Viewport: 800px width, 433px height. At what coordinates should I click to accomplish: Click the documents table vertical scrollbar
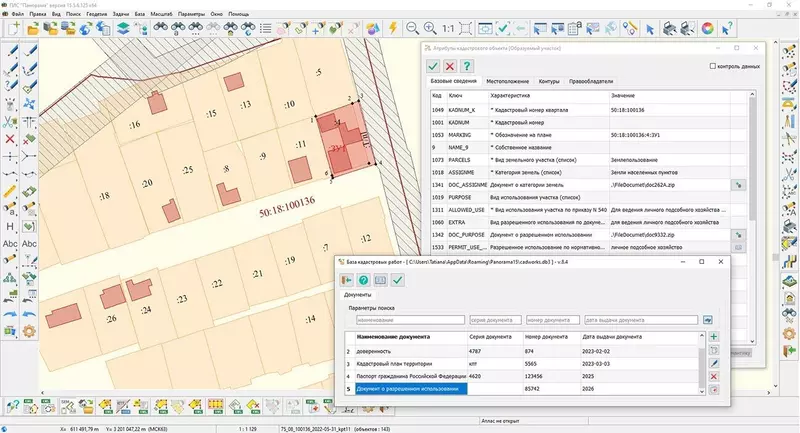702,363
